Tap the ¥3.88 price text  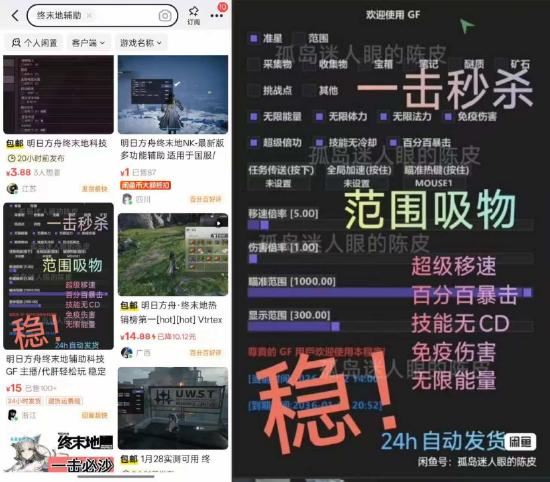click(x=19, y=172)
